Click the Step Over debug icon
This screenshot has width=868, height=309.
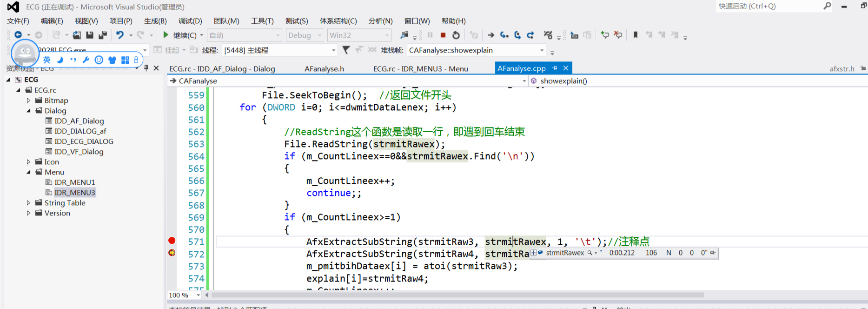(517, 35)
